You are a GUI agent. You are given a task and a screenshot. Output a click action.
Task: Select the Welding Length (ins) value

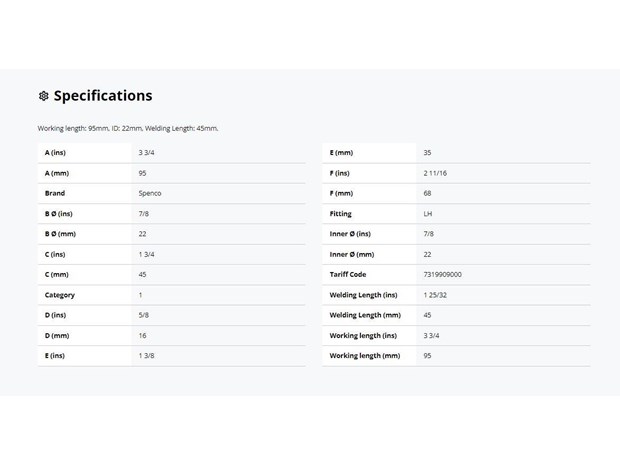point(435,295)
